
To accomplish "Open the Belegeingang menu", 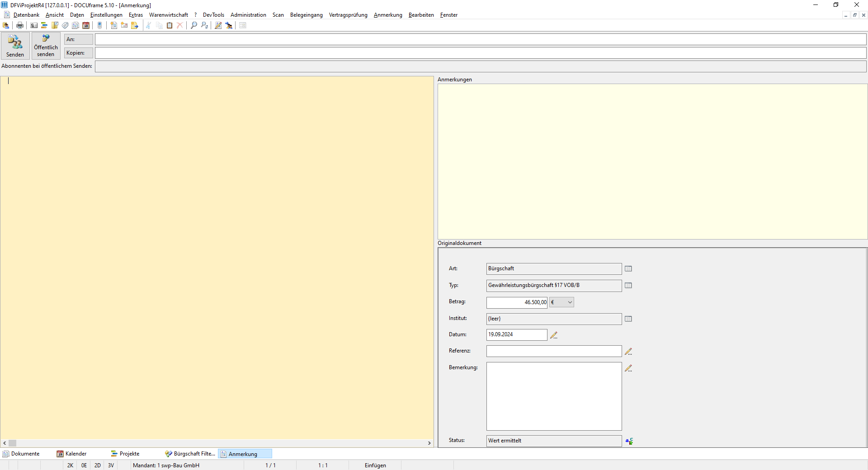I will tap(307, 15).
